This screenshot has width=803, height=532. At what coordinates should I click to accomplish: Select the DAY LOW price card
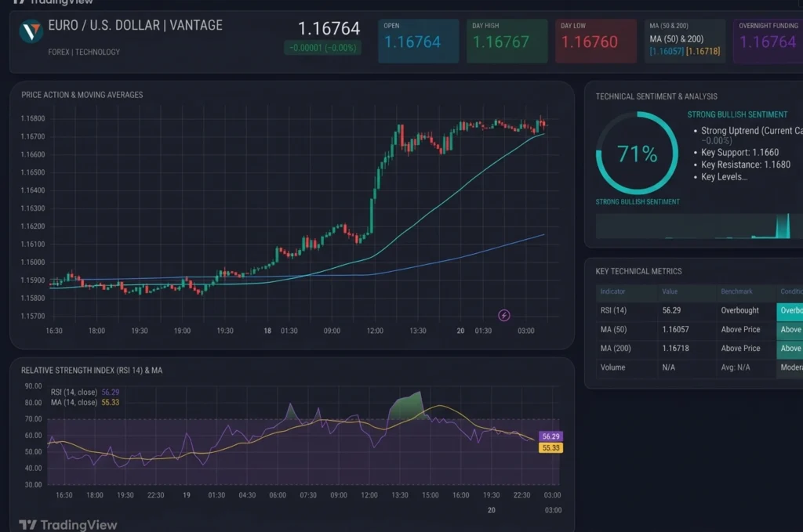coord(596,41)
